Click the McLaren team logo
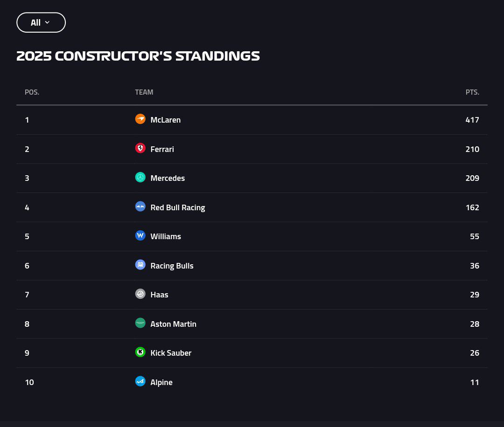The image size is (504, 427). 140,119
